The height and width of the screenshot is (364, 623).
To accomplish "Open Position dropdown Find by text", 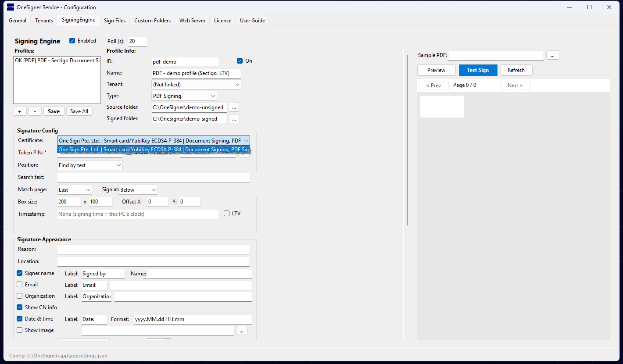I will [90, 165].
